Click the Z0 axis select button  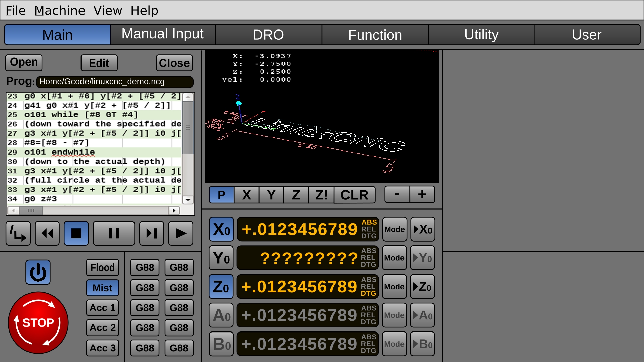tap(221, 287)
